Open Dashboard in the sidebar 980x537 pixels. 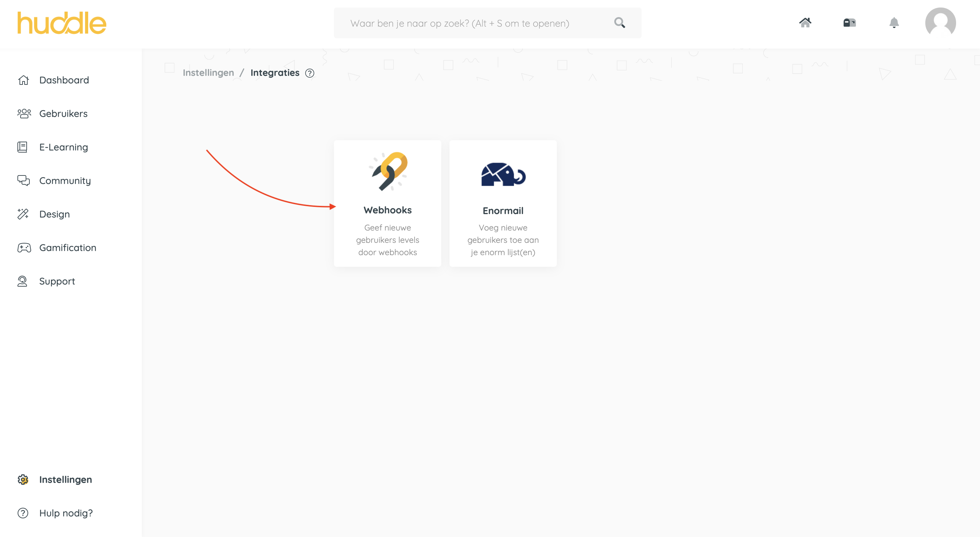(x=64, y=80)
